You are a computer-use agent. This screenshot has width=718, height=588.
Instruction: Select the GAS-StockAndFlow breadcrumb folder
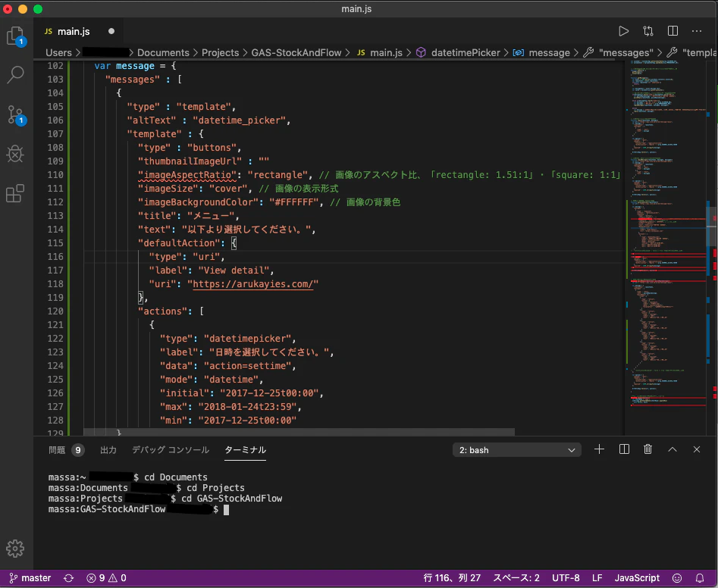[x=296, y=52]
